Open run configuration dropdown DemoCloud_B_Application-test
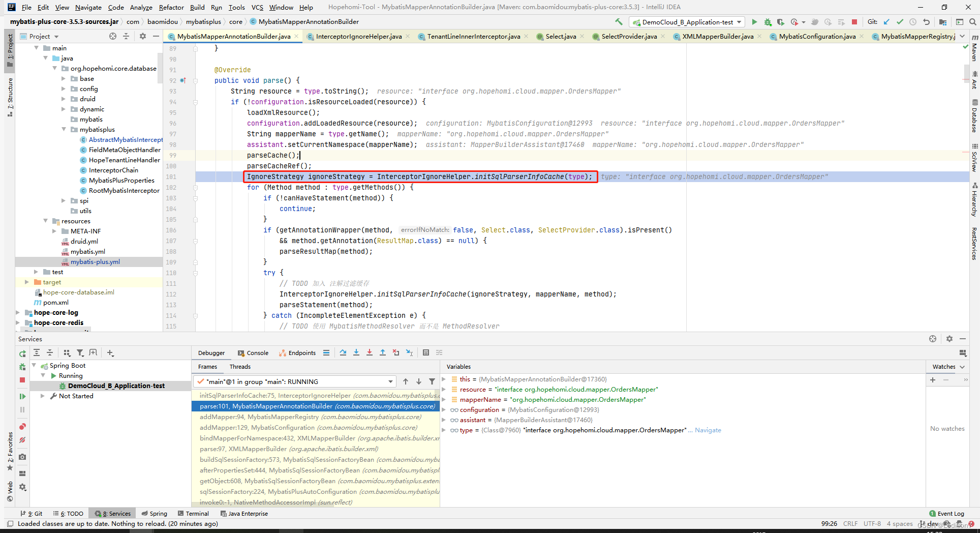Viewport: 980px width, 533px height. click(687, 22)
